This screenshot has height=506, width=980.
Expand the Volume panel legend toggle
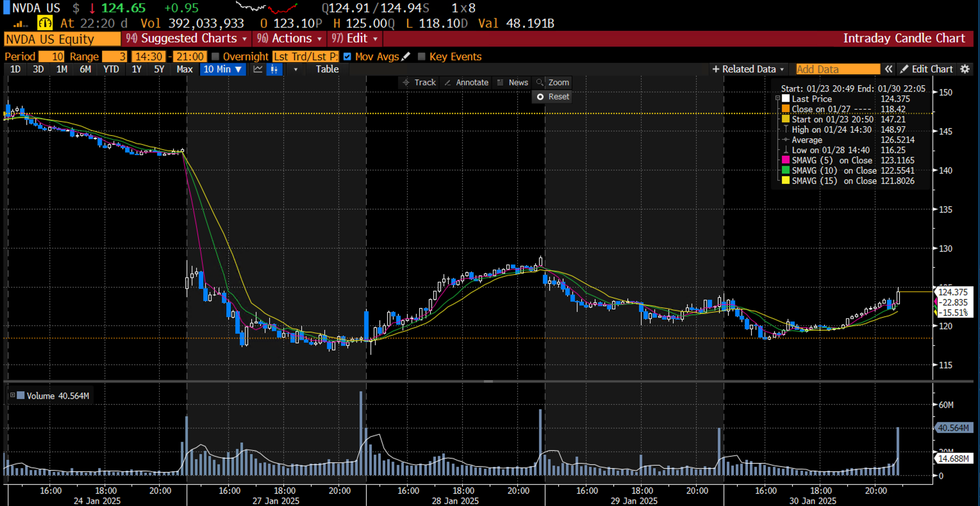coord(12,396)
